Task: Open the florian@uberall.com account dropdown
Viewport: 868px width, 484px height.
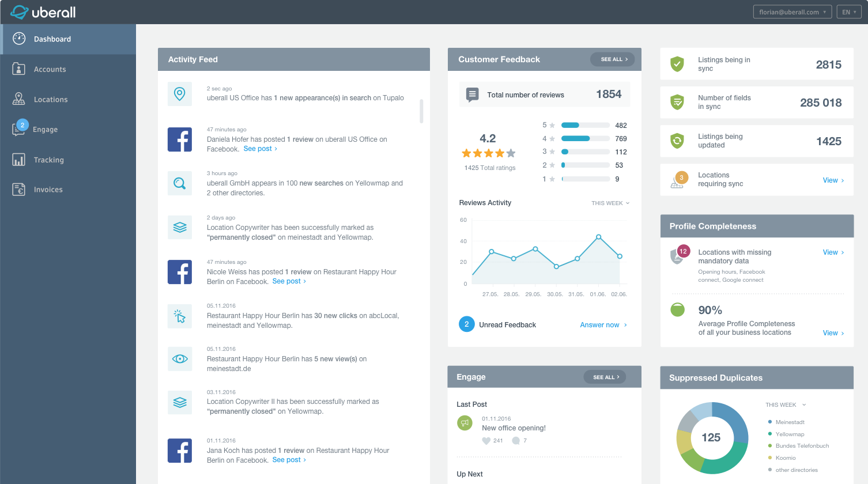Action: [792, 12]
